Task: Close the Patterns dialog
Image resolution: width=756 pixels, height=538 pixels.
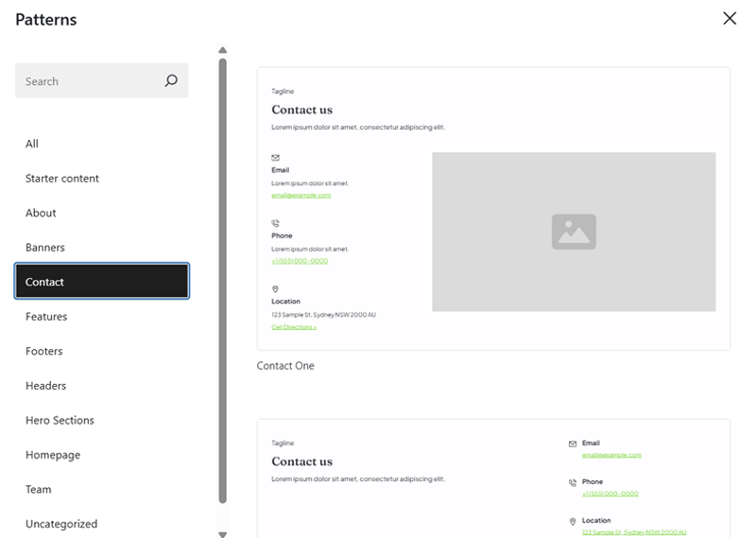Action: (730, 18)
